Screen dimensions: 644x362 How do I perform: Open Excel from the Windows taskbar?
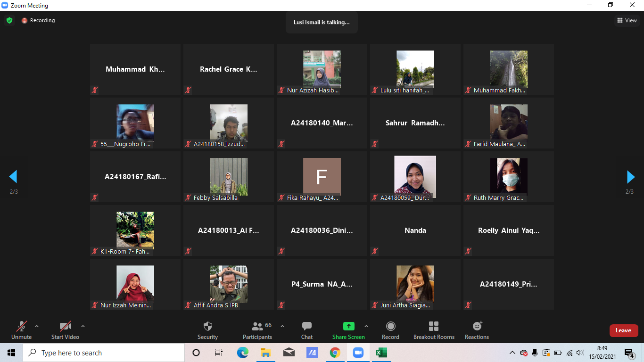coord(381,353)
